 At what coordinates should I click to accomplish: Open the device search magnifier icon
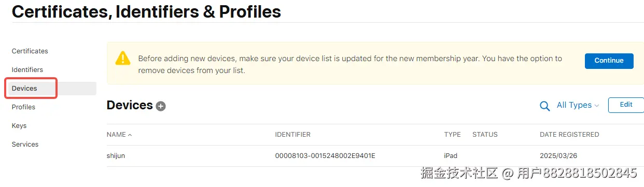pyautogui.click(x=545, y=106)
